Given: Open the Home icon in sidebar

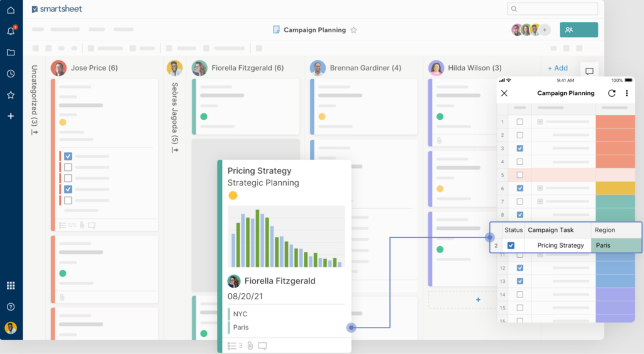Looking at the screenshot, I should click(x=11, y=10).
